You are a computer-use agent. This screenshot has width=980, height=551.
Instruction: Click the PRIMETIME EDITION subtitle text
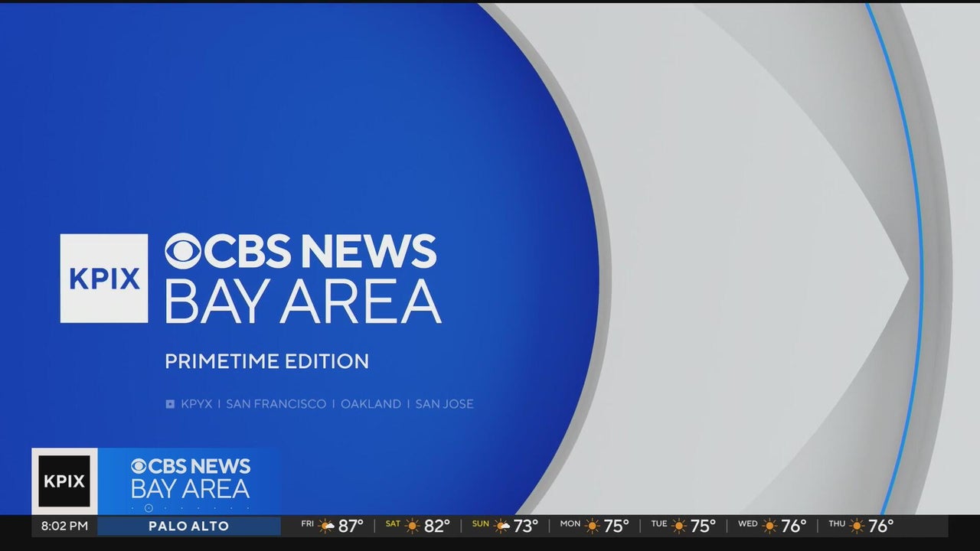[266, 361]
